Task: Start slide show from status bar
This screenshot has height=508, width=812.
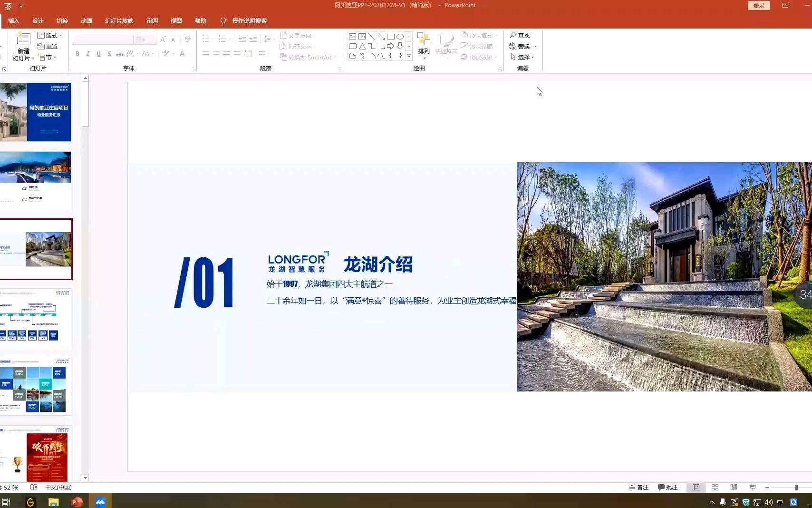Action: (753, 487)
